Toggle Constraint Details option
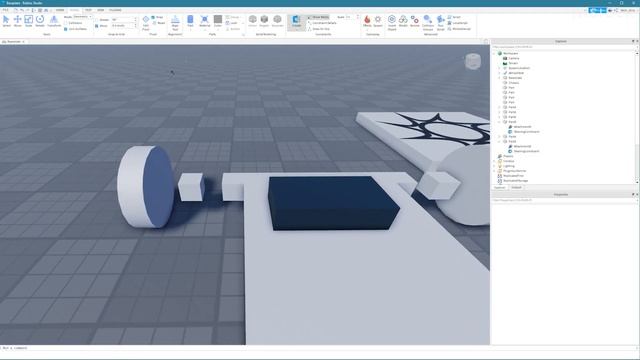 [322, 23]
